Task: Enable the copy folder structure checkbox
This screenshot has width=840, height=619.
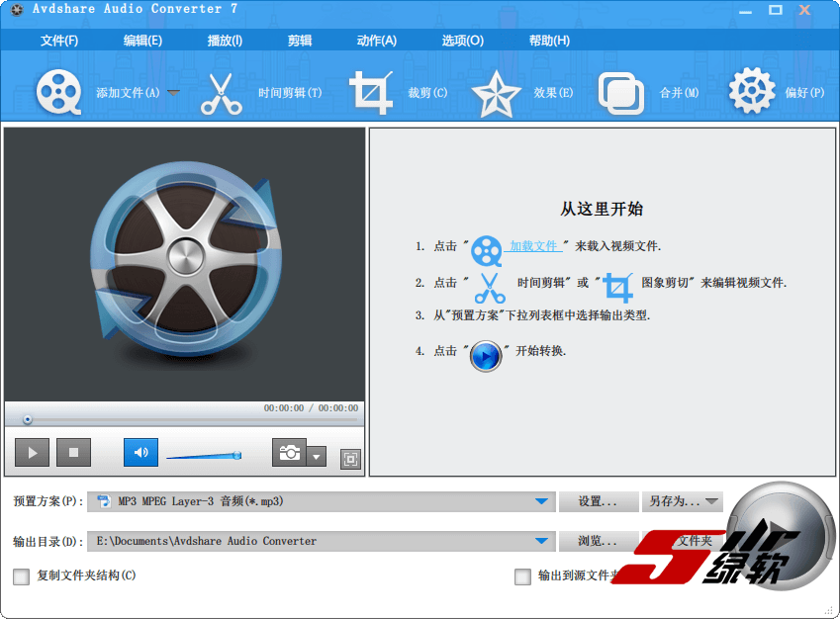Action: pyautogui.click(x=22, y=576)
